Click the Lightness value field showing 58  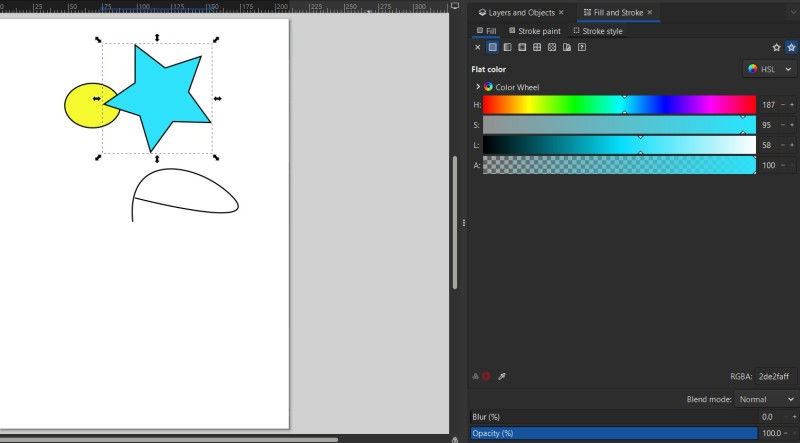[x=768, y=145]
